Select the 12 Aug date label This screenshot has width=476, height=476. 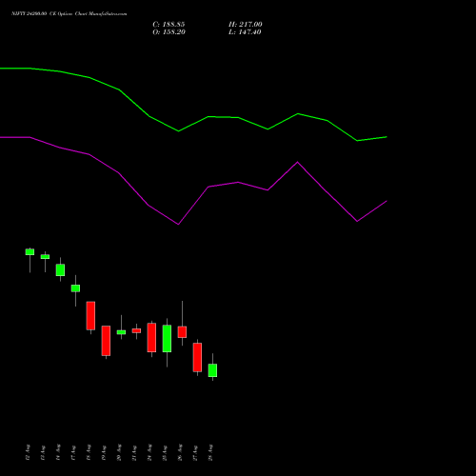tap(28, 452)
